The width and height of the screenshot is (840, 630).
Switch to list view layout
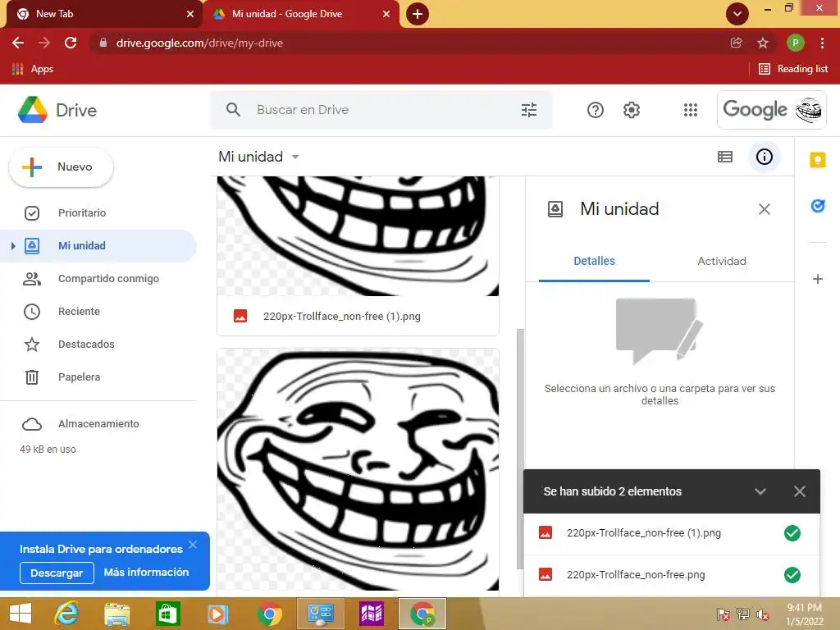[x=725, y=157]
